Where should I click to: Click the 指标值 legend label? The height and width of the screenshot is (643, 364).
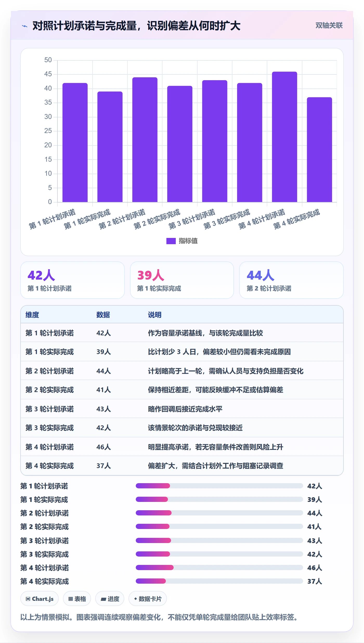coord(188,241)
